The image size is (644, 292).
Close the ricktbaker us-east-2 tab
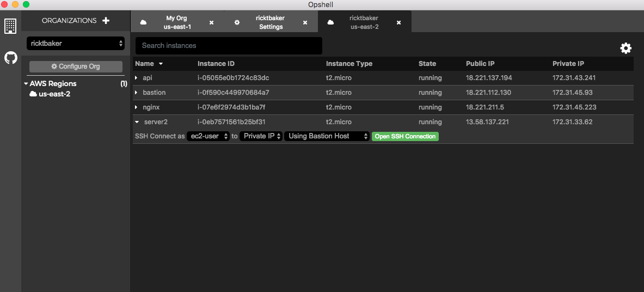tap(398, 23)
